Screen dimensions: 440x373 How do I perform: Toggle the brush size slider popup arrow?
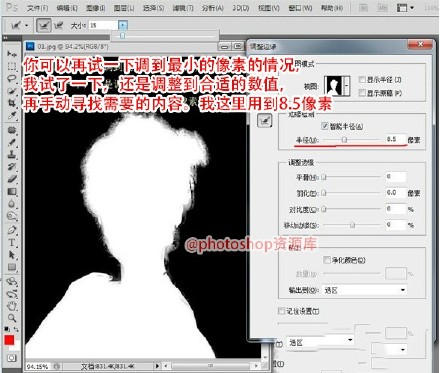(123, 25)
